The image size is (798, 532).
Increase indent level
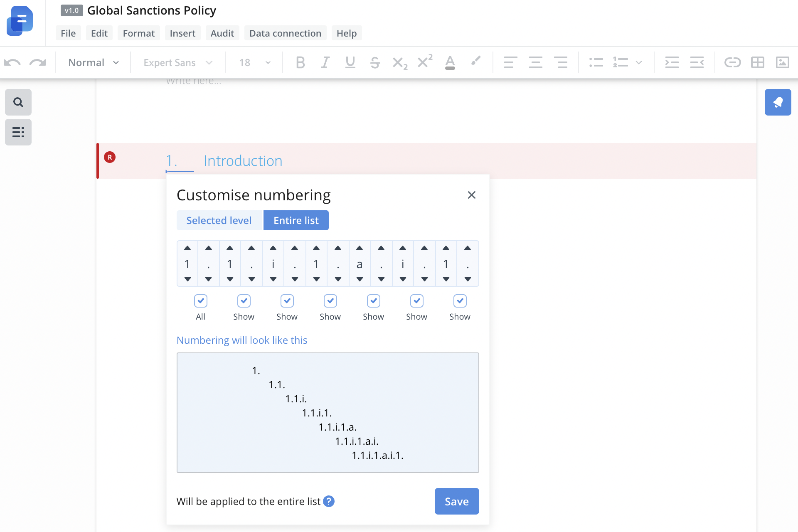[672, 63]
